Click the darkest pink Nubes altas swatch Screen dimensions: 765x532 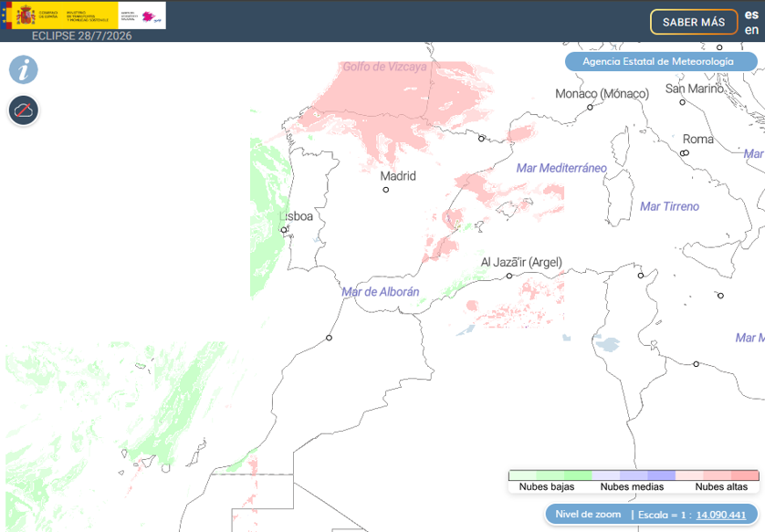[745, 475]
